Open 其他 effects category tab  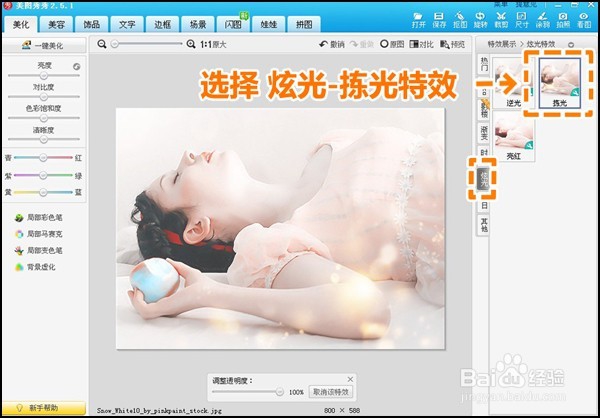484,225
